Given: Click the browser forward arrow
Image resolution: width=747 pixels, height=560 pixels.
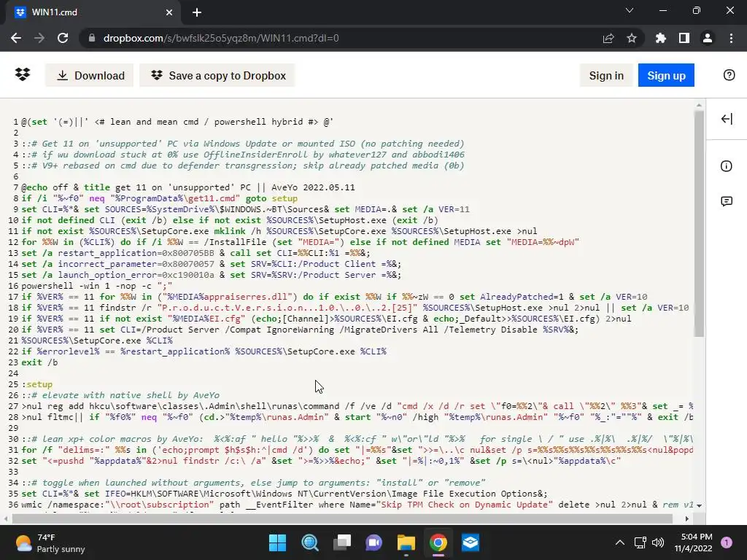Looking at the screenshot, I should click(39, 38).
